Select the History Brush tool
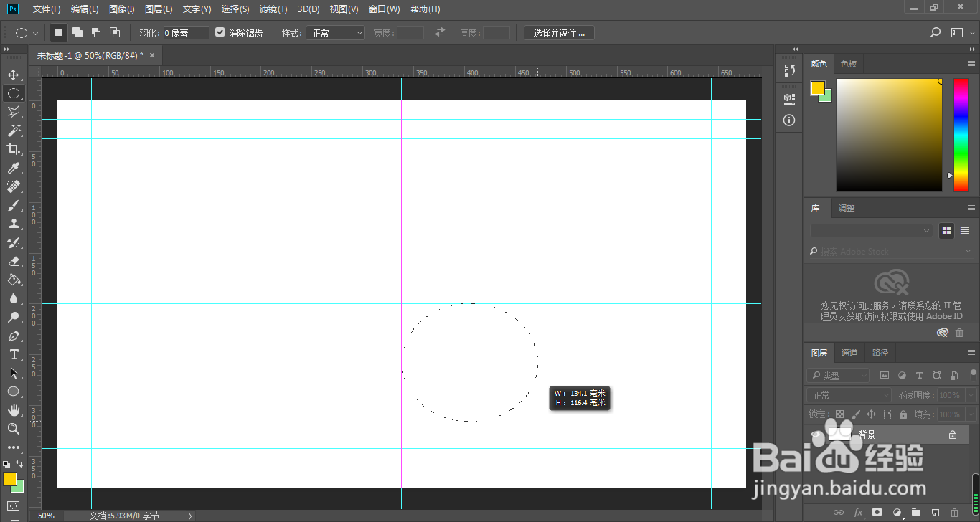The width and height of the screenshot is (980, 522). (x=13, y=242)
